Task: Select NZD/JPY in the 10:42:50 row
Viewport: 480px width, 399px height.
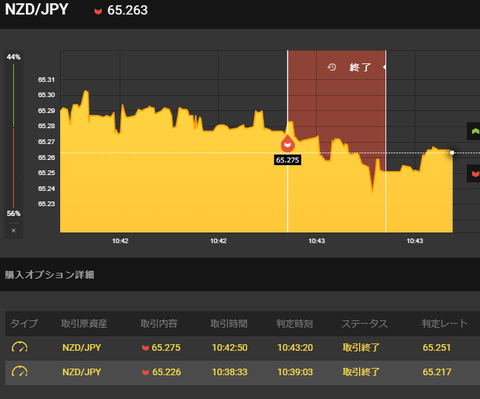Action: pos(82,348)
